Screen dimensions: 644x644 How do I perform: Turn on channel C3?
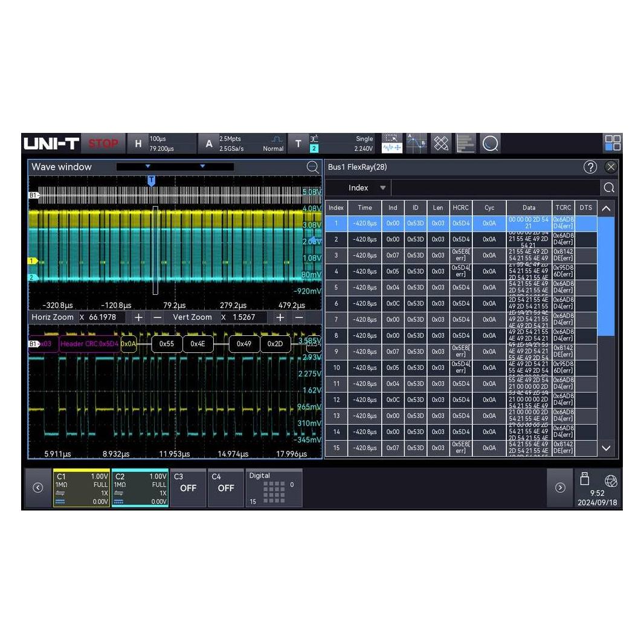click(x=188, y=488)
